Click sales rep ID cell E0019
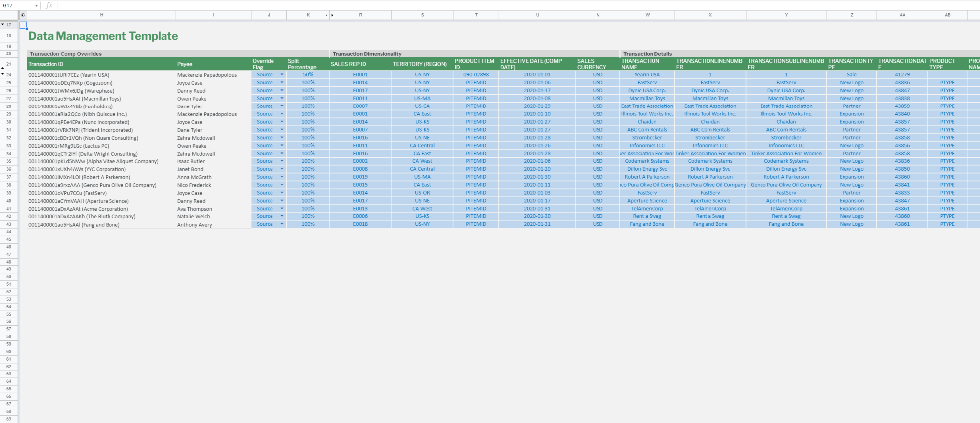This screenshot has height=423, width=980. point(361,177)
